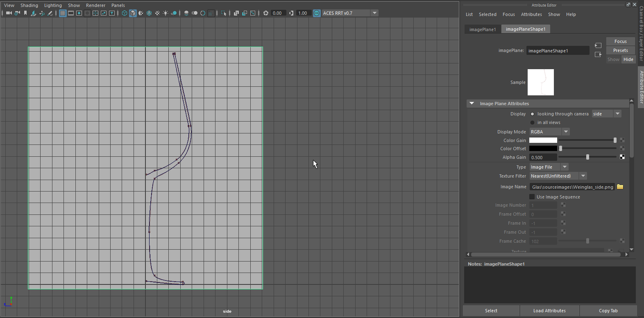Toggle the color management ON button
Screen dimensions: 644x318
(x=317, y=13)
